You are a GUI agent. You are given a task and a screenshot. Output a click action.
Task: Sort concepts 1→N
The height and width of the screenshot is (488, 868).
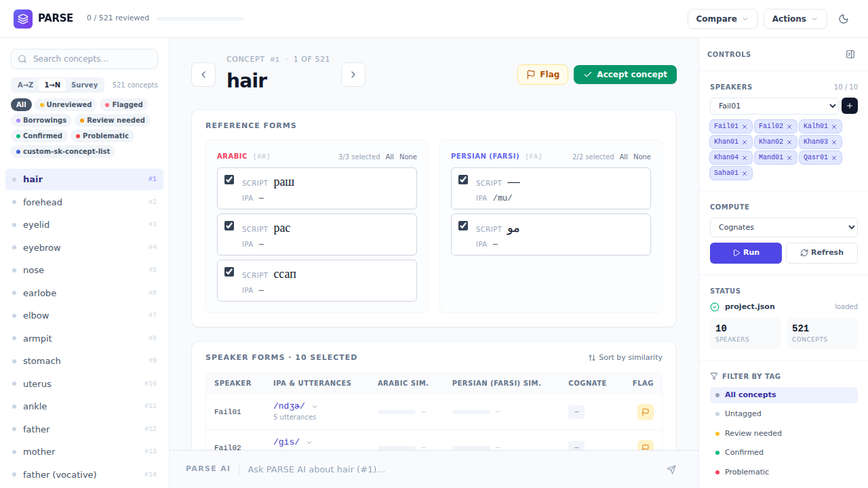click(52, 85)
